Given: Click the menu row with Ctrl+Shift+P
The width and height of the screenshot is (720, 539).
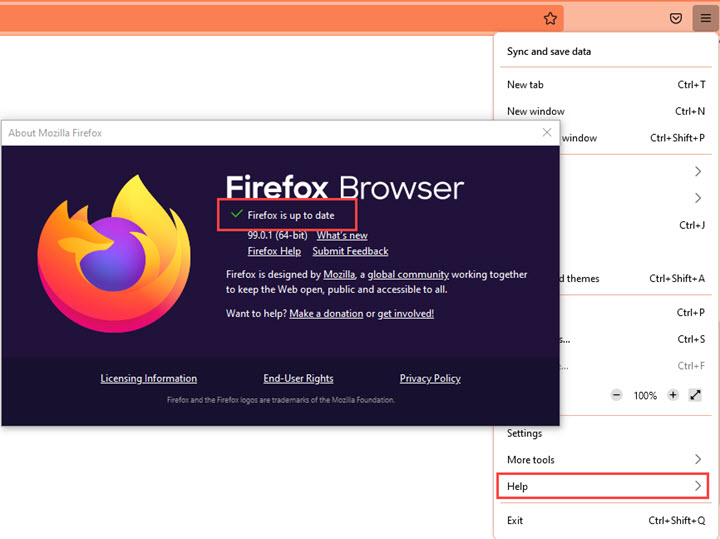Looking at the screenshot, I should coord(636,138).
